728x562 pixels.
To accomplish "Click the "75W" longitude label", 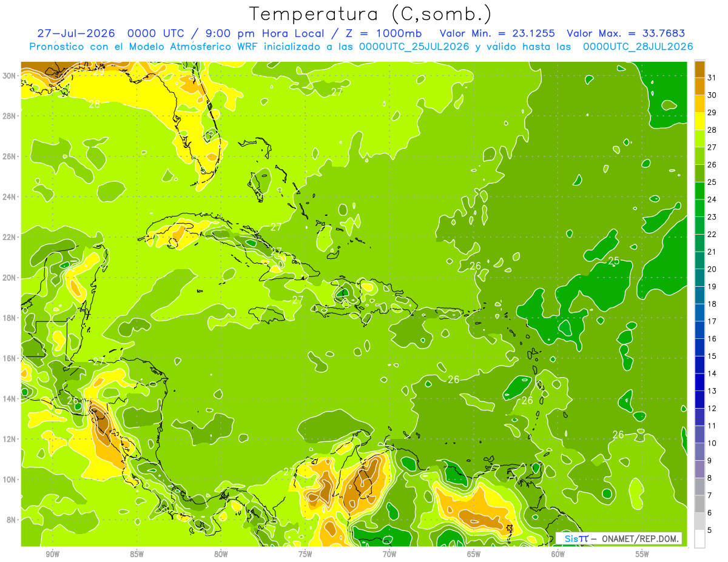I will click(x=305, y=554).
